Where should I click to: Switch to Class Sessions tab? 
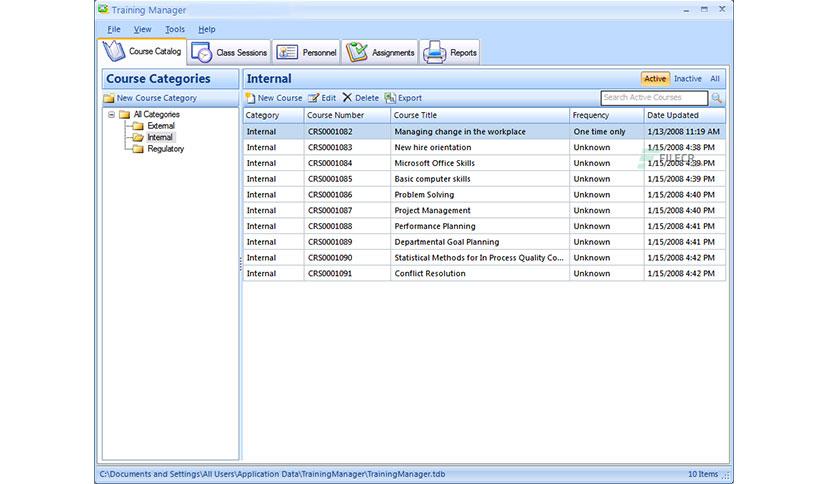[229, 53]
